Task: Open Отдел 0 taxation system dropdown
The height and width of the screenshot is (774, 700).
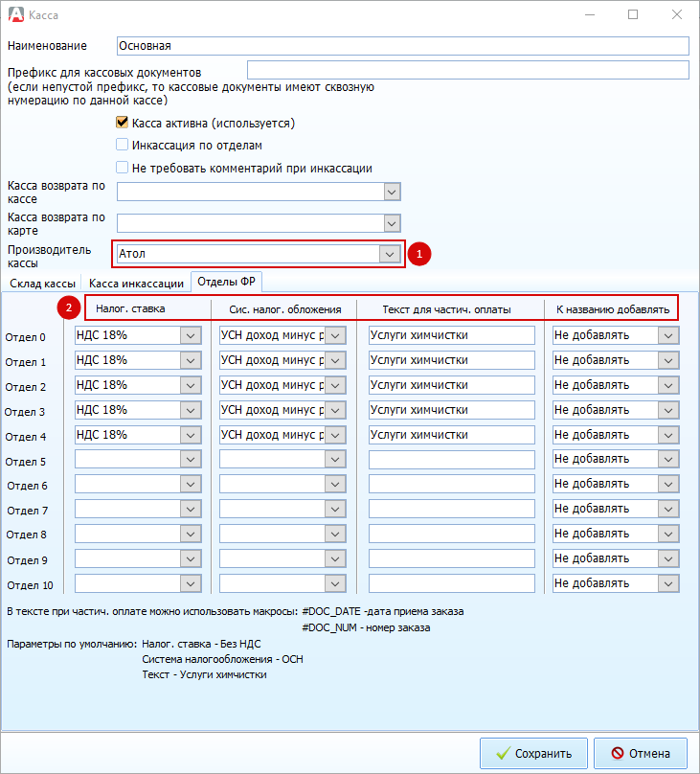Action: [x=335, y=335]
